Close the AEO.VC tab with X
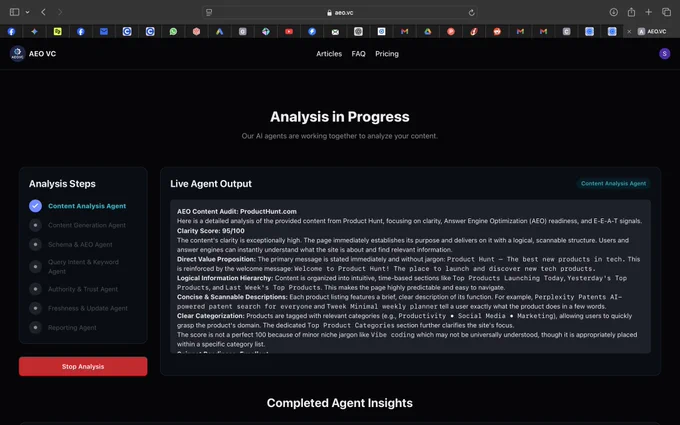The height and width of the screenshot is (425, 680). point(629,31)
